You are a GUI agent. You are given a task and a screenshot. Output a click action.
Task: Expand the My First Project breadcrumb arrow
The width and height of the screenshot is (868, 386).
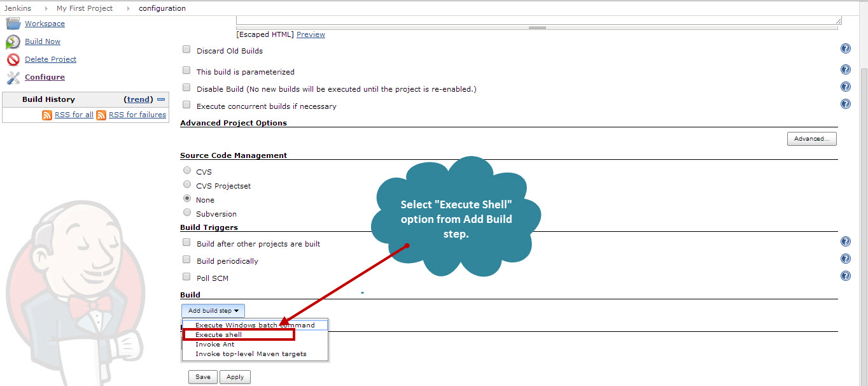pyautogui.click(x=128, y=8)
